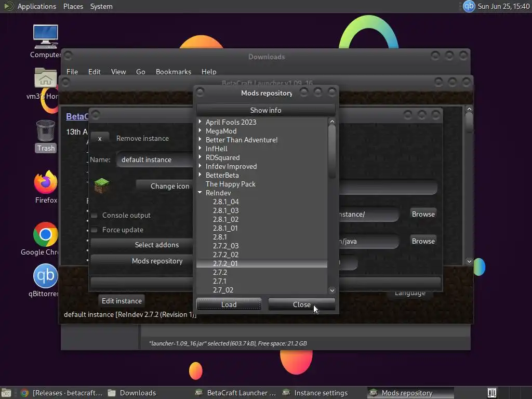This screenshot has height=399, width=532.
Task: Click the workspace switcher icon at bottom right
Action: 492,393
